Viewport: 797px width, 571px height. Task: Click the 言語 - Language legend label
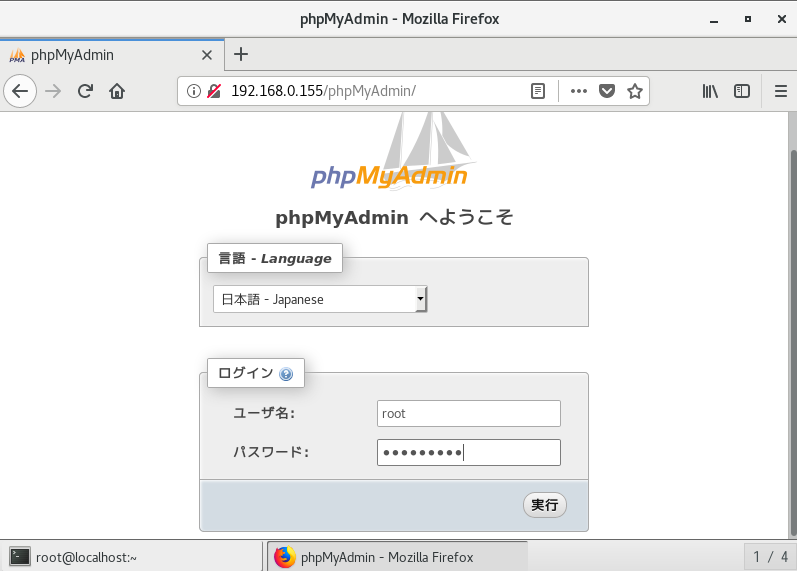tap(275, 258)
